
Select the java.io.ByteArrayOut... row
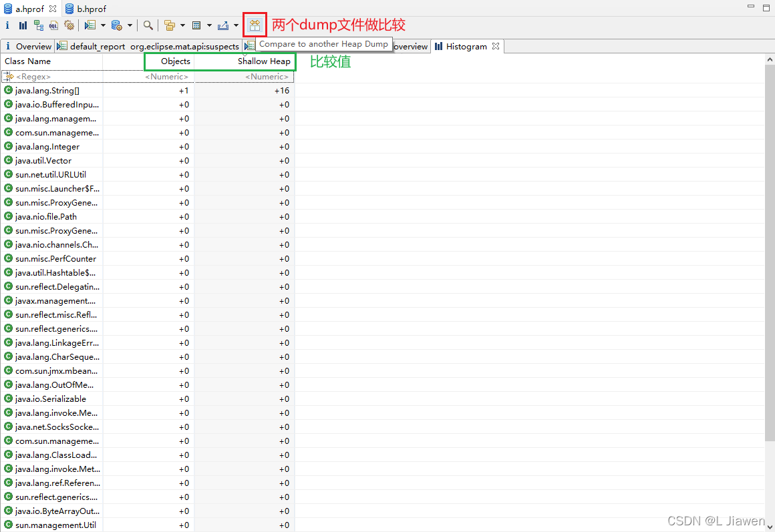click(147, 511)
